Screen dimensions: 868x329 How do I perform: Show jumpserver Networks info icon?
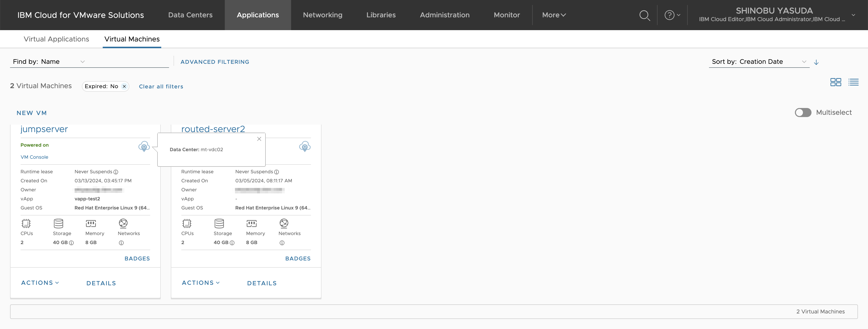(x=121, y=243)
